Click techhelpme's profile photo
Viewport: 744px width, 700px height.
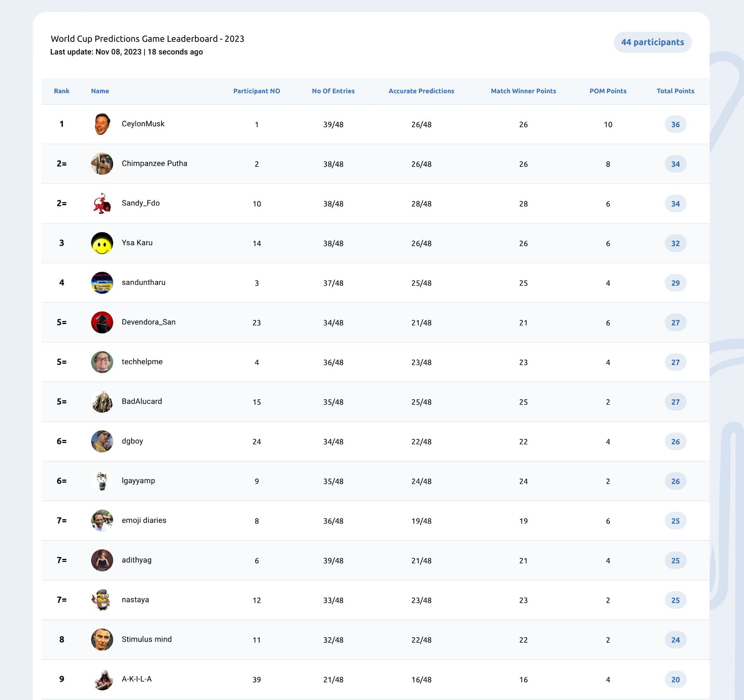(x=102, y=362)
